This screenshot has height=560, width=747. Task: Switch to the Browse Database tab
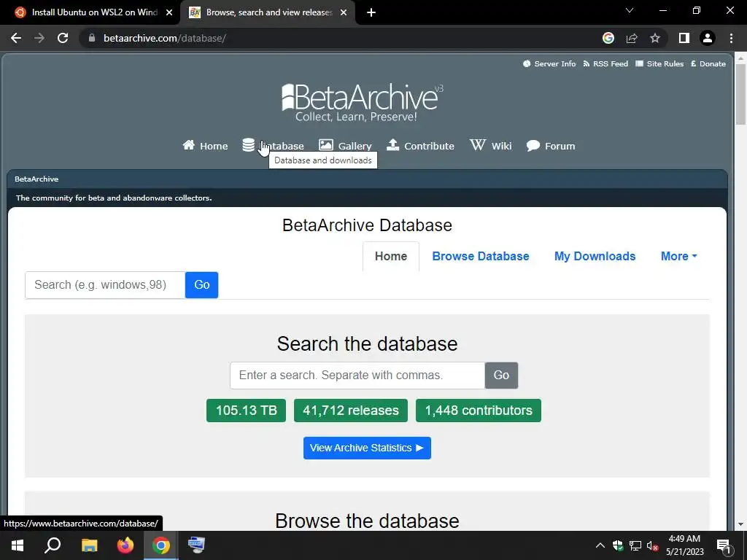pyautogui.click(x=481, y=256)
